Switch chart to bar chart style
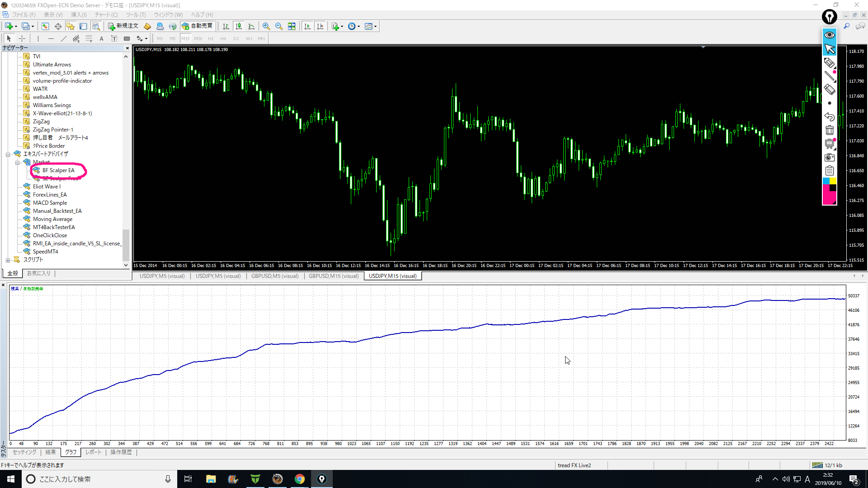Screen dimensions: 868x488 pos(226,26)
